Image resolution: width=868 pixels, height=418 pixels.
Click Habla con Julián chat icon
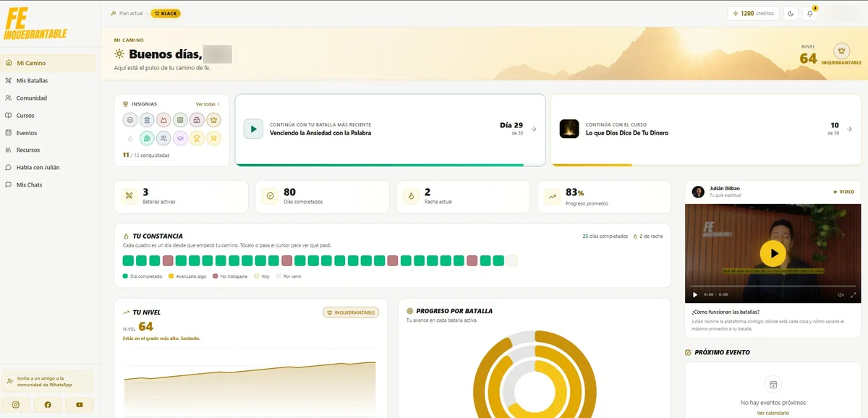[9, 167]
